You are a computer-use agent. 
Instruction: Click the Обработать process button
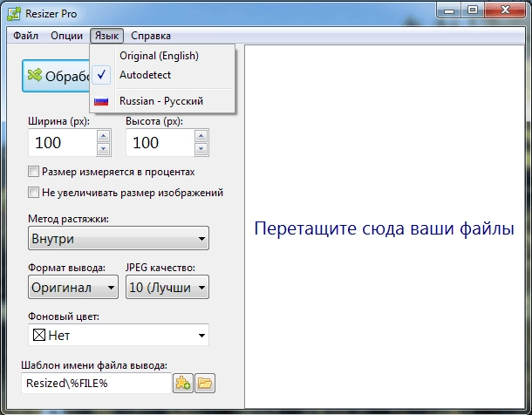[x=56, y=76]
